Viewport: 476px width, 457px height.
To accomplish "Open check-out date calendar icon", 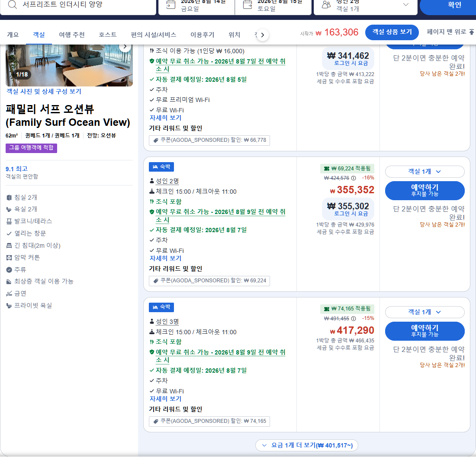I will point(248,5).
